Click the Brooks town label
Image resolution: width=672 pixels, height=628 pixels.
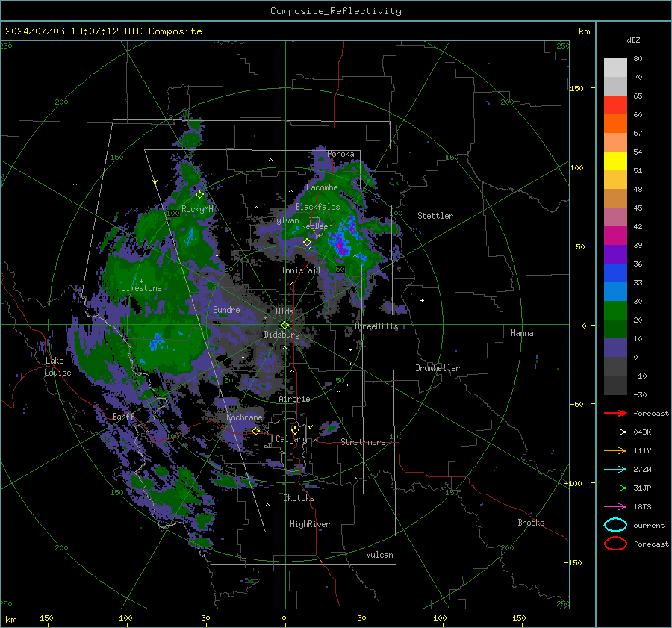click(x=531, y=523)
